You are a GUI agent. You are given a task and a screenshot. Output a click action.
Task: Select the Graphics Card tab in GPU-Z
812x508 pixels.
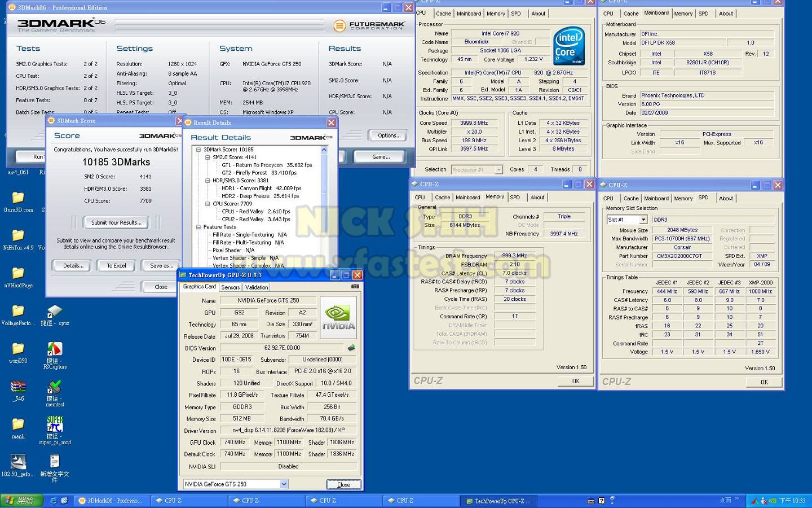click(x=199, y=286)
